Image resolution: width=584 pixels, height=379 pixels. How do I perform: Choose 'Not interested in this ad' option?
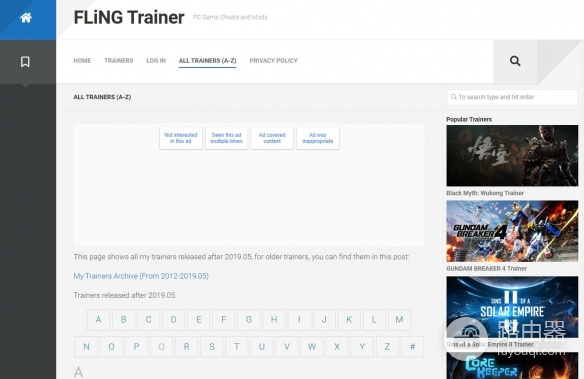pos(181,138)
